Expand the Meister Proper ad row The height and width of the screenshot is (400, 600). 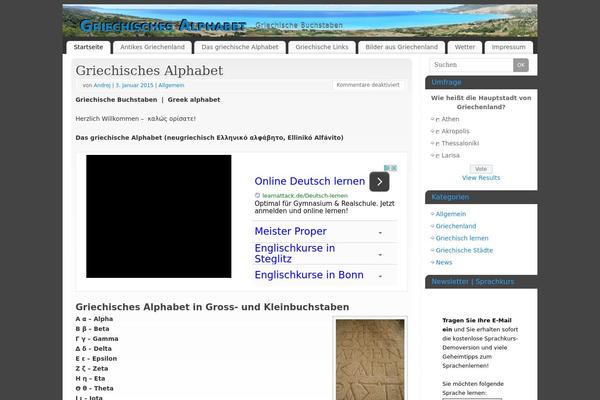point(380,233)
